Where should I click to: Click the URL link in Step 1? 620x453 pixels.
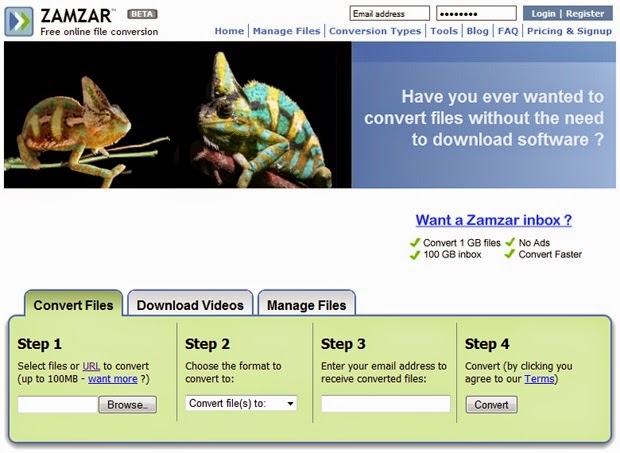[x=91, y=366]
